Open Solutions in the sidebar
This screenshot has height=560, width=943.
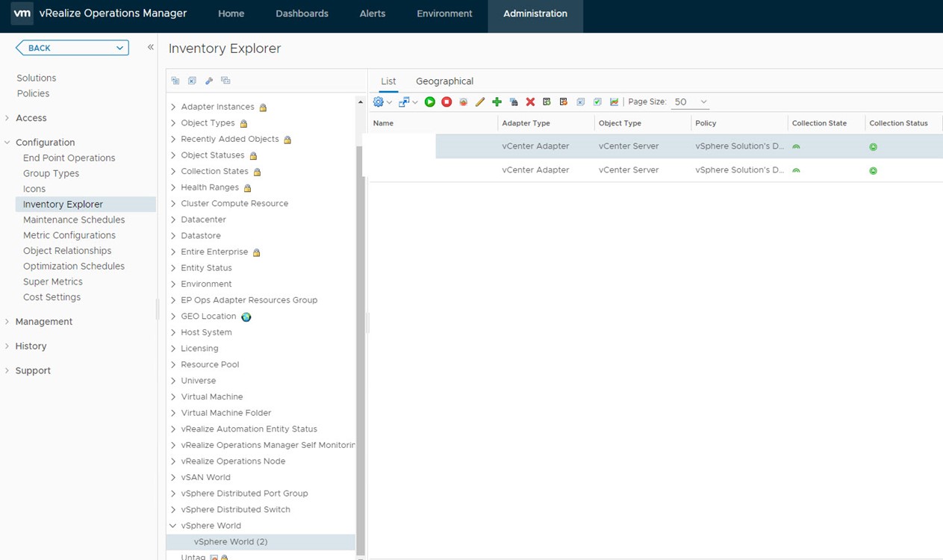coord(37,78)
